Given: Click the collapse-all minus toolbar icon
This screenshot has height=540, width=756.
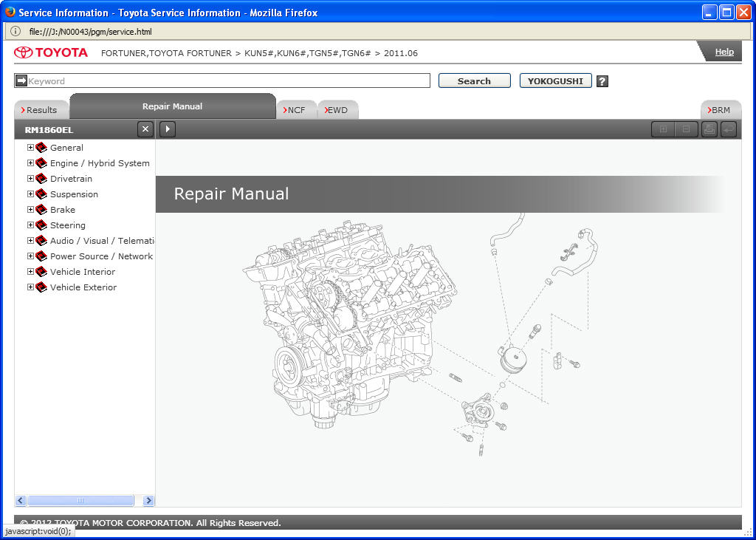Looking at the screenshot, I should (687, 129).
